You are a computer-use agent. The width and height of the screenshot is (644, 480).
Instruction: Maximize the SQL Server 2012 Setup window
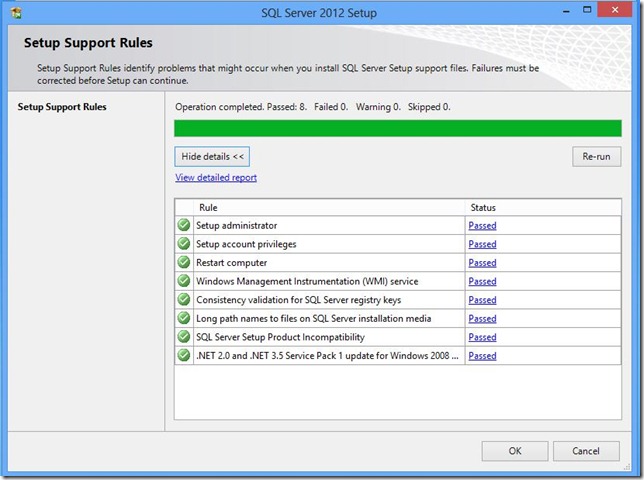587,10
